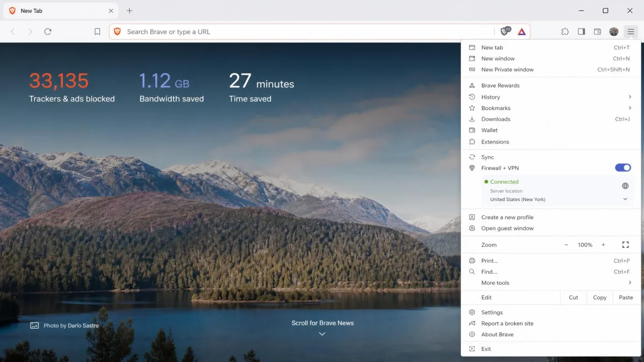Zoom in with the plus button

coord(603,245)
